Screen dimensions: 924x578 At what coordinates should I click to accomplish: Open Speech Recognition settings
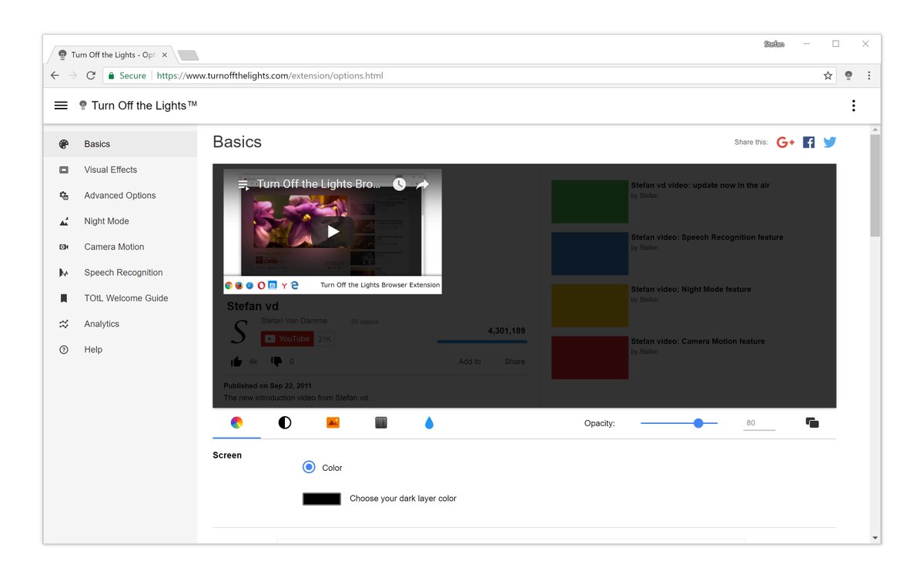(123, 273)
